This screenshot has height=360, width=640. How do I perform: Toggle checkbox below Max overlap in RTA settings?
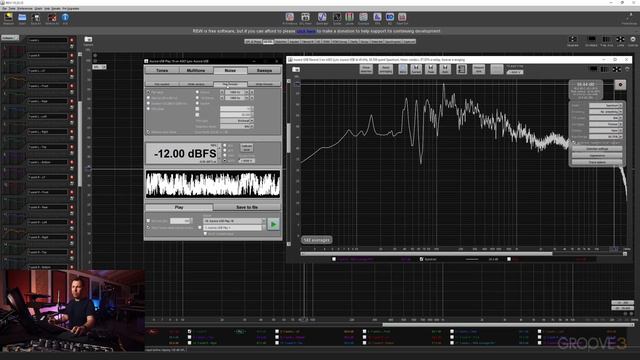pyautogui.click(x=574, y=142)
